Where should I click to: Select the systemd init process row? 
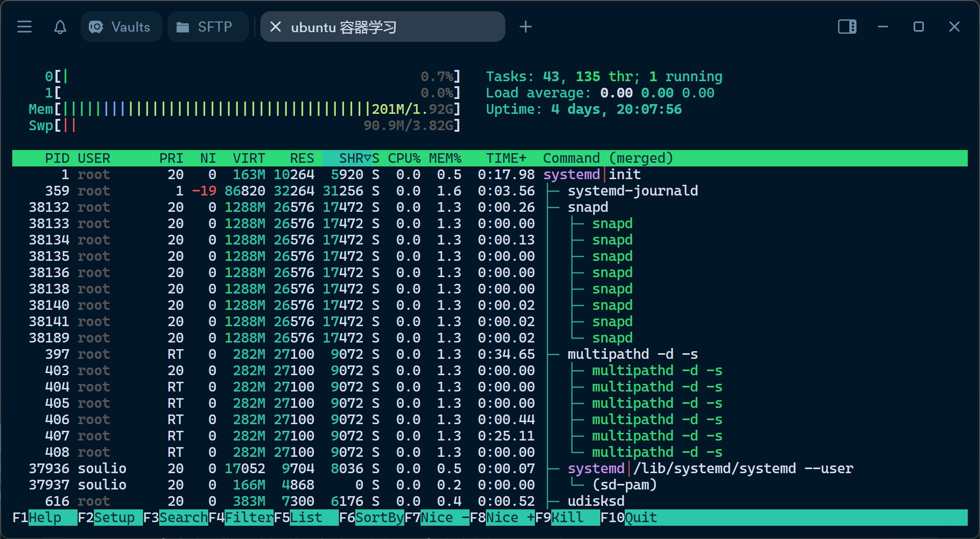[x=490, y=175]
